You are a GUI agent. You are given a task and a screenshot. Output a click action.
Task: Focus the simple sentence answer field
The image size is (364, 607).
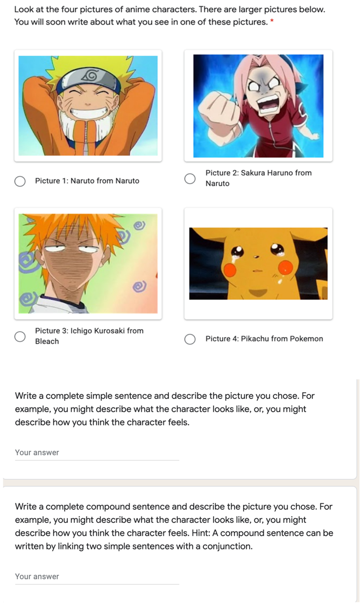(x=97, y=452)
